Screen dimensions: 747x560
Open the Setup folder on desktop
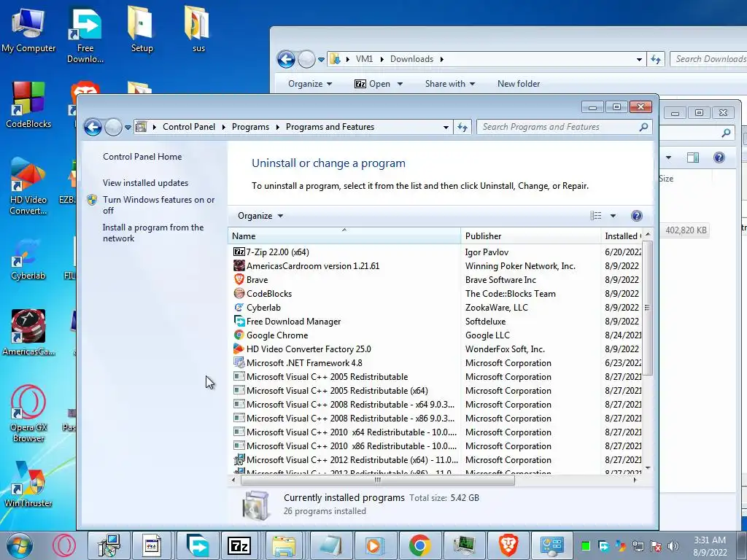[x=142, y=29]
